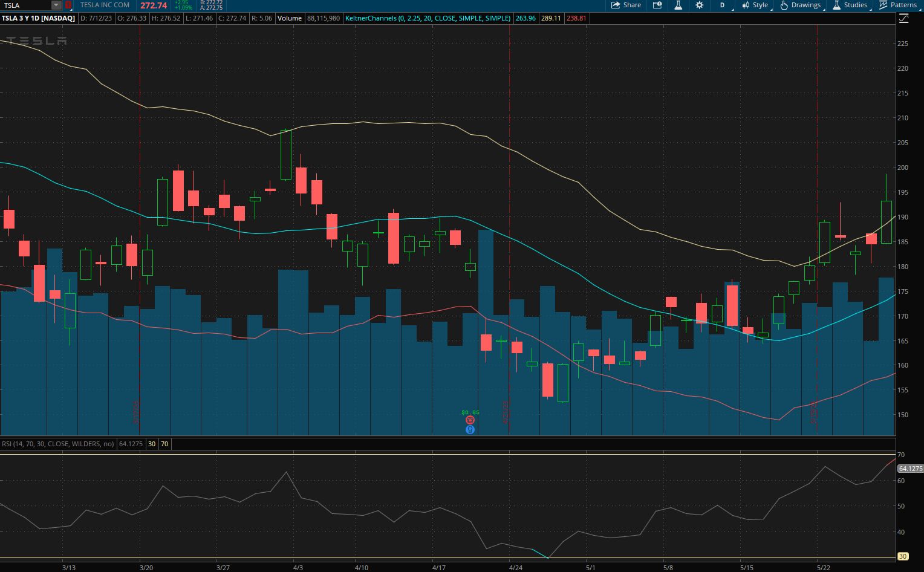Image resolution: width=924 pixels, height=572 pixels.
Task: Click the red icon beside symbol dropdown
Action: [68, 5]
